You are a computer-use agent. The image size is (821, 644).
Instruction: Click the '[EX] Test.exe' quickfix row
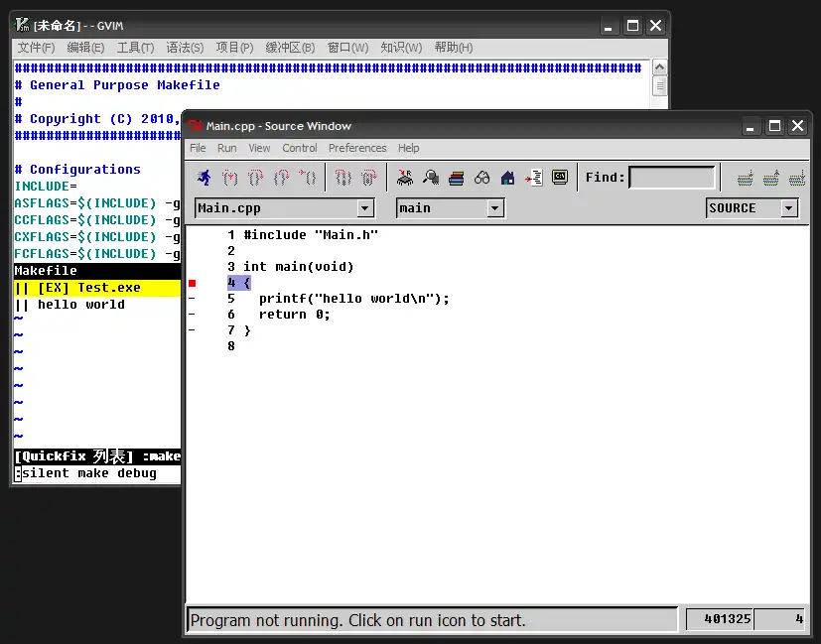click(x=97, y=288)
